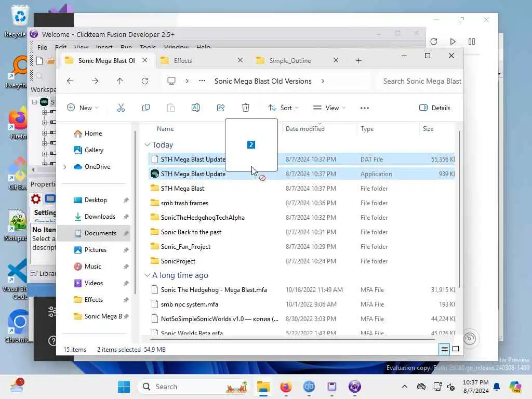Select the Sonic Mega Blast Ol tab

click(x=107, y=60)
